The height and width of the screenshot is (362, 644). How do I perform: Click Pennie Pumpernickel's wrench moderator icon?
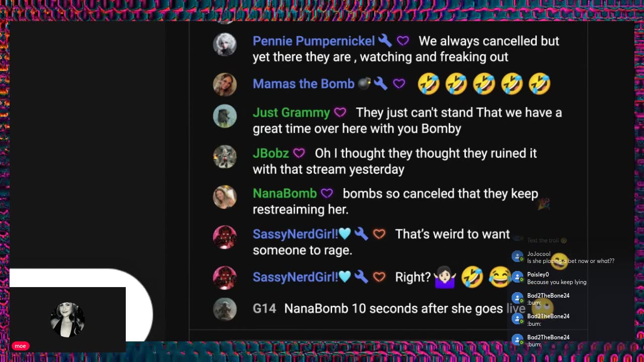coord(385,41)
